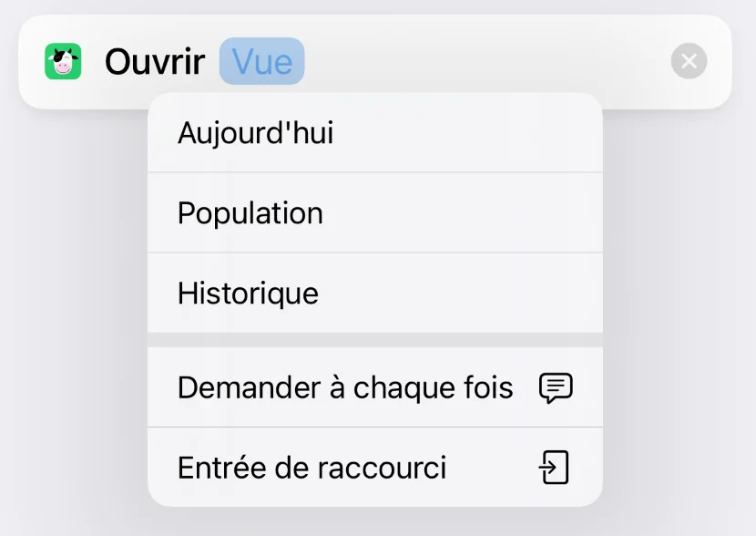Dismiss menu via gray area below it
The width and height of the screenshot is (756, 536).
375,522
